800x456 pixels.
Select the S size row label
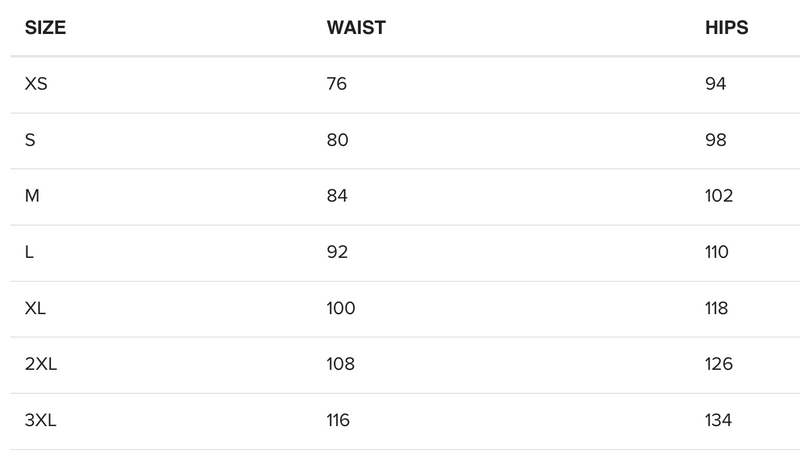pos(30,140)
